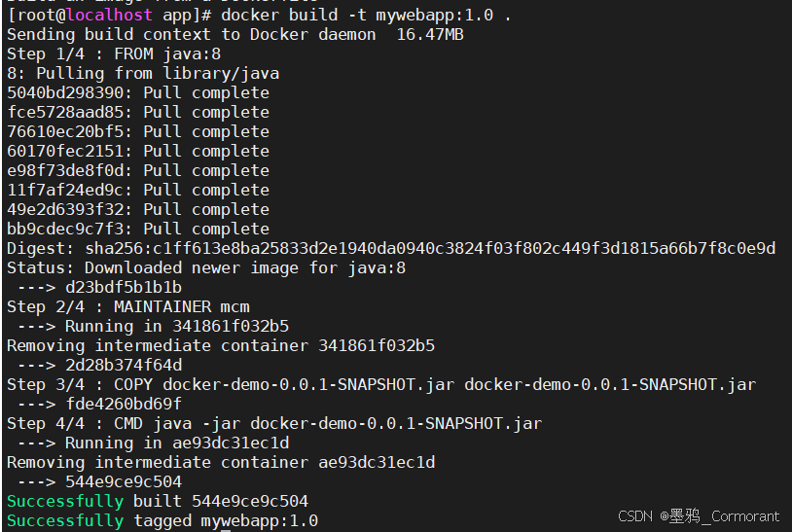The height and width of the screenshot is (532, 792).
Task: Click the 60170fec2151 Pull complete line
Action: (137, 152)
